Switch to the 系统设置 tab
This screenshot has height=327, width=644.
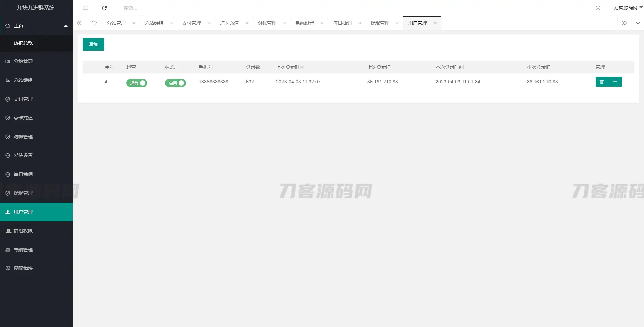(304, 23)
